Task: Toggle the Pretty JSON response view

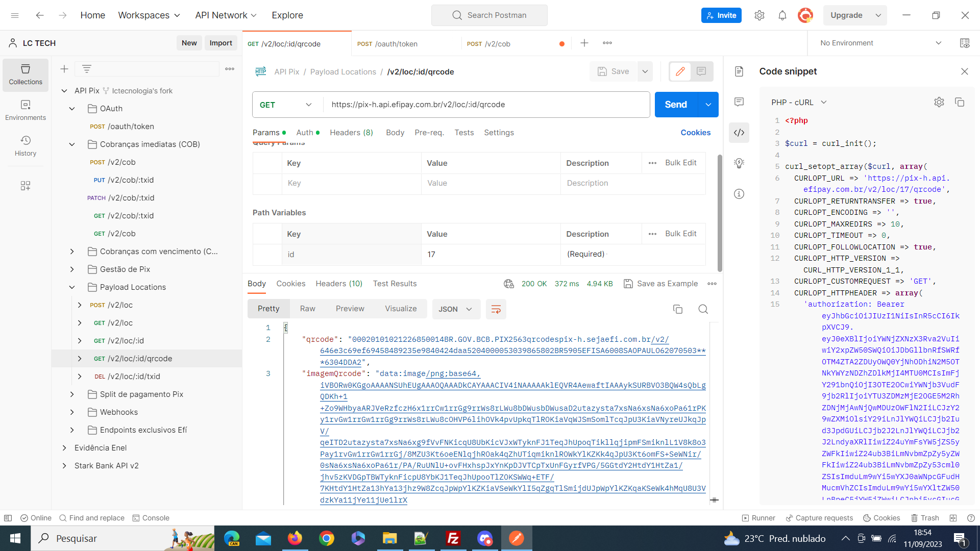Action: [268, 309]
